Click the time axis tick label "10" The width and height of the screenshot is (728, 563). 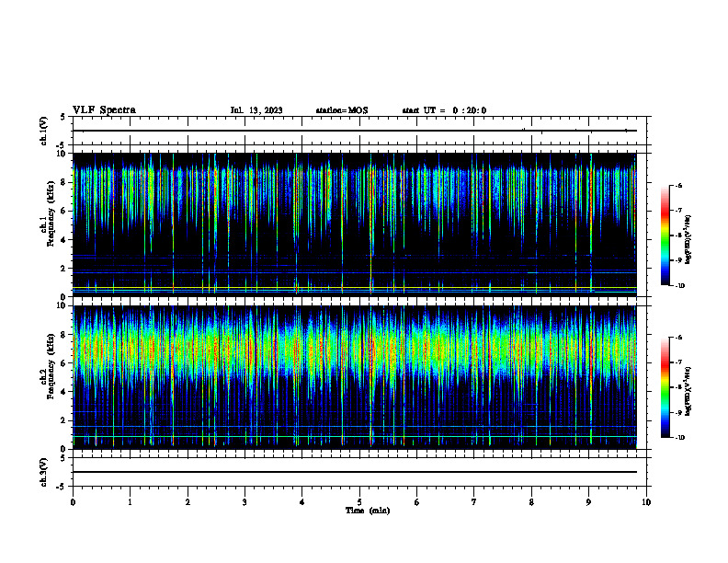coord(646,502)
